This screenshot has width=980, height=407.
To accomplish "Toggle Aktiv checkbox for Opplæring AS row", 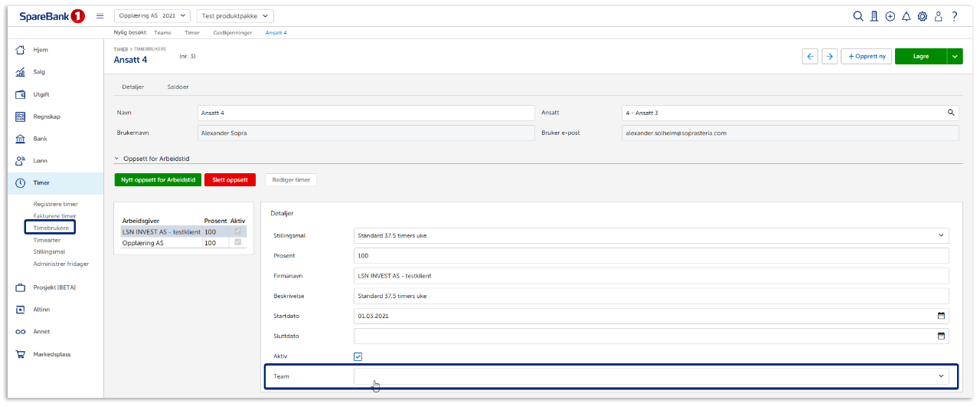I will click(x=239, y=243).
